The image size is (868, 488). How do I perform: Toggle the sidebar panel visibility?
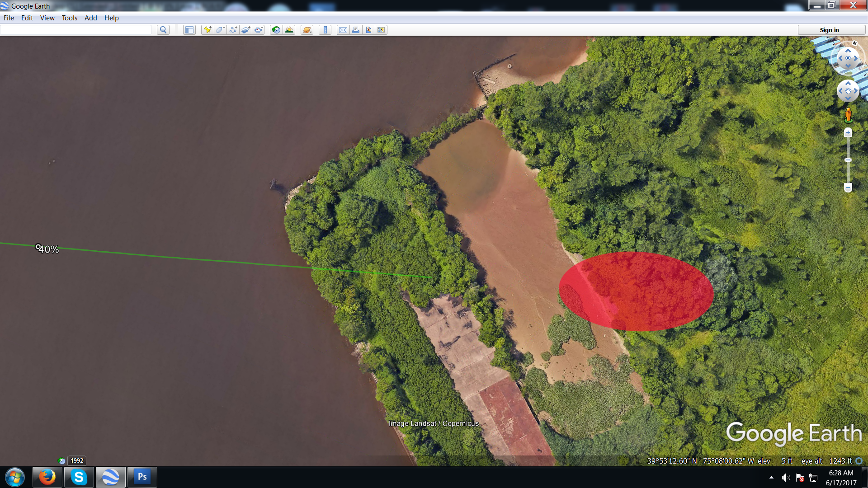click(189, 30)
